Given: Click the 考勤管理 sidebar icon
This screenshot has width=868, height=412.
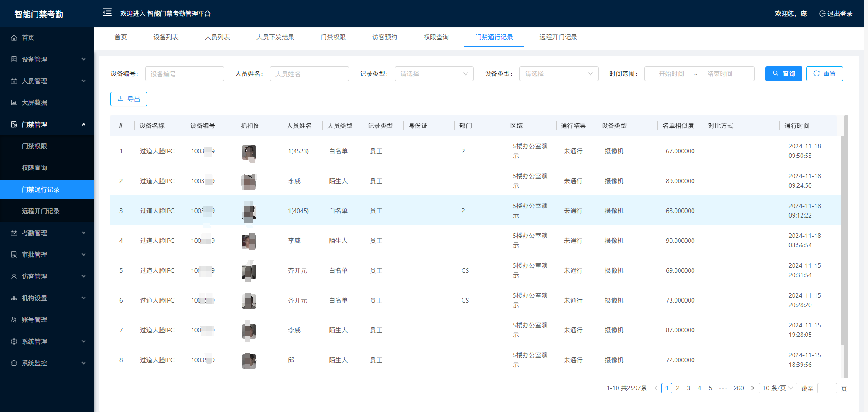Looking at the screenshot, I should (14, 233).
